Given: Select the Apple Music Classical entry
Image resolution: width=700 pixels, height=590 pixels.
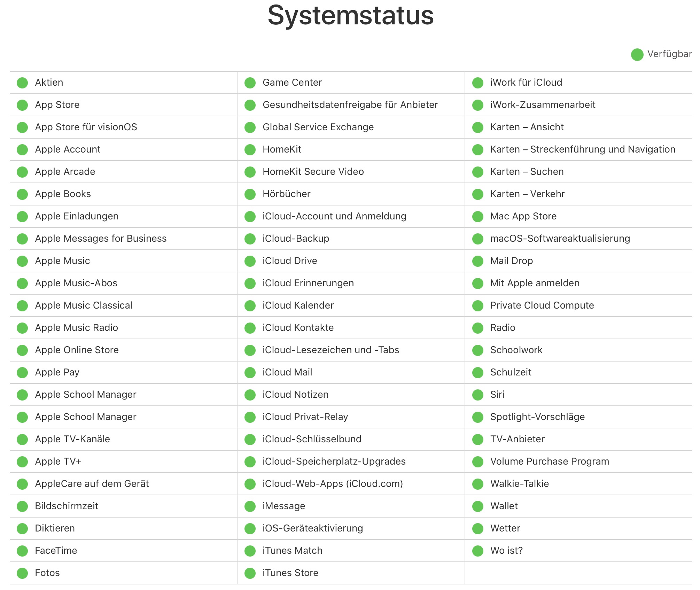Looking at the screenshot, I should coord(84,305).
